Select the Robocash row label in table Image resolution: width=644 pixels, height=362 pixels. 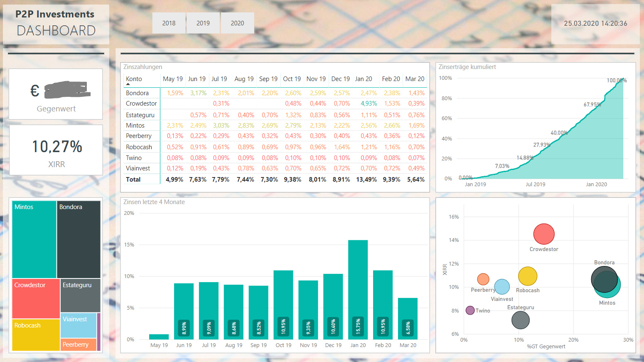click(x=139, y=147)
